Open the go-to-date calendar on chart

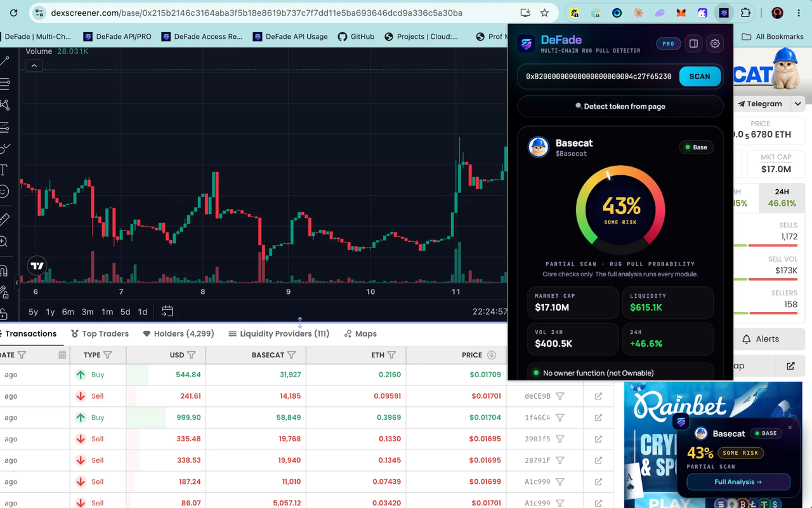coord(167,311)
